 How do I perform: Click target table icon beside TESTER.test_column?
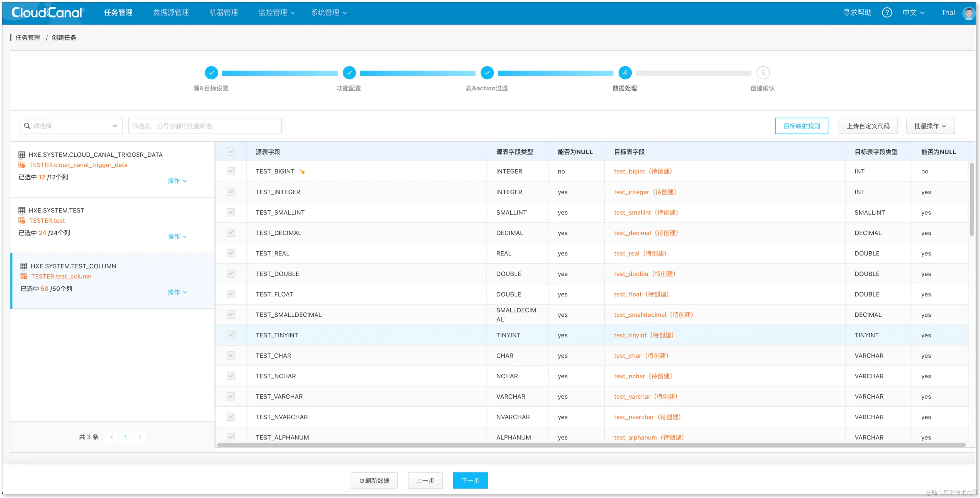(x=24, y=277)
